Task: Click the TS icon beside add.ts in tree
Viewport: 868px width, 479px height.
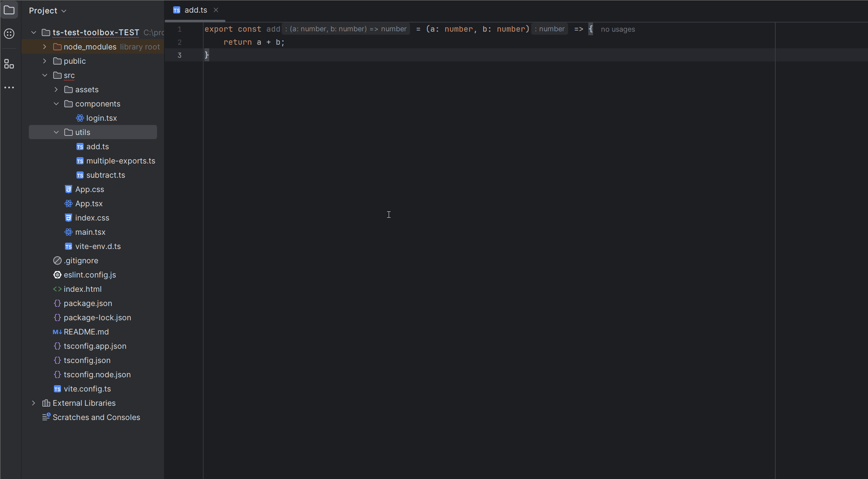Action: [80, 147]
